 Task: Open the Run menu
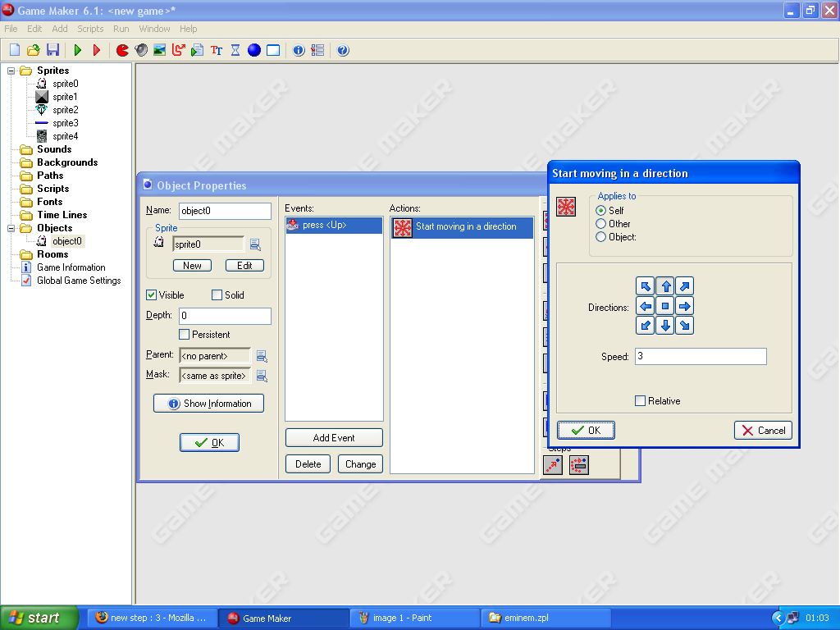point(121,29)
